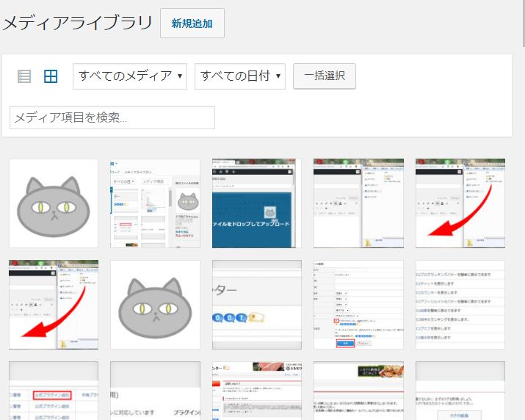
Task: Switch to grid view icon
Action: point(51,76)
